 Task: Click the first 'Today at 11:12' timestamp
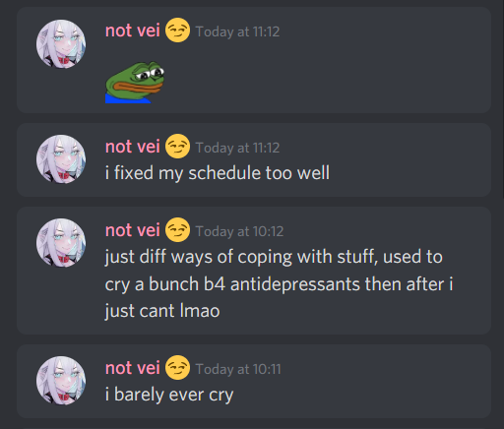[x=237, y=31]
